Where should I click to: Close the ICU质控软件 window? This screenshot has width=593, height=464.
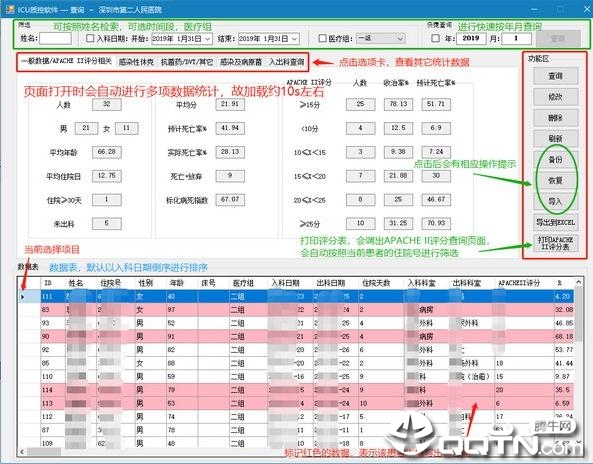point(586,9)
